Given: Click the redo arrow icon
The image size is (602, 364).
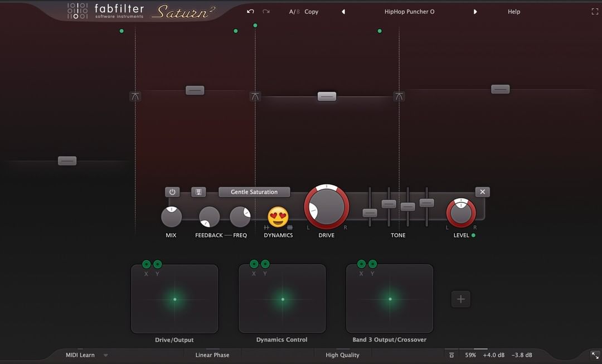Looking at the screenshot, I should click(266, 12).
